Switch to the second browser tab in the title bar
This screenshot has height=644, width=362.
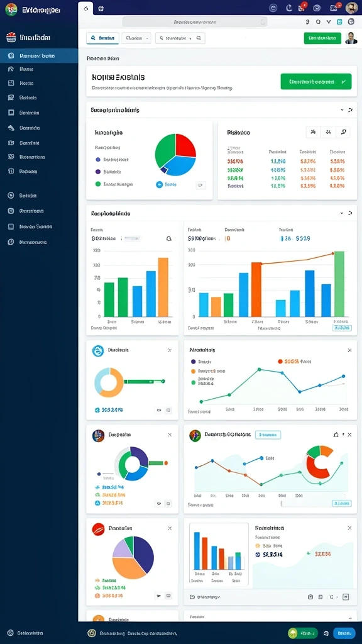coord(101,8)
